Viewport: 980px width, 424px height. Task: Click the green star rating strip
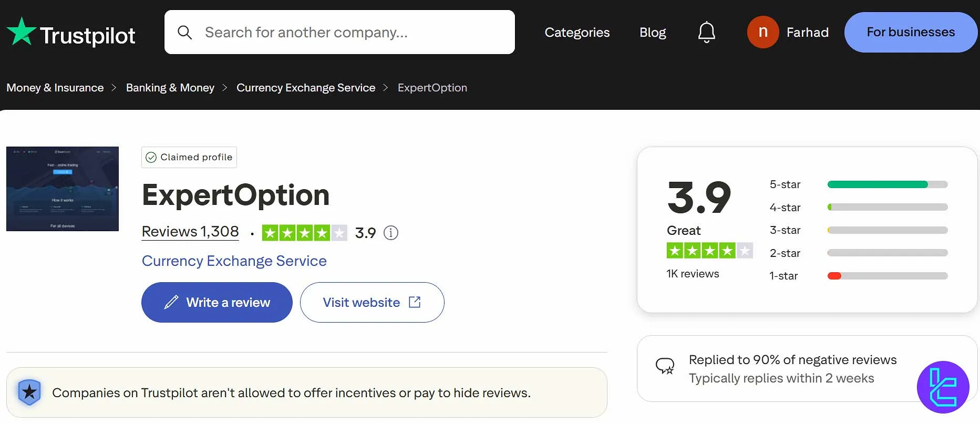304,232
